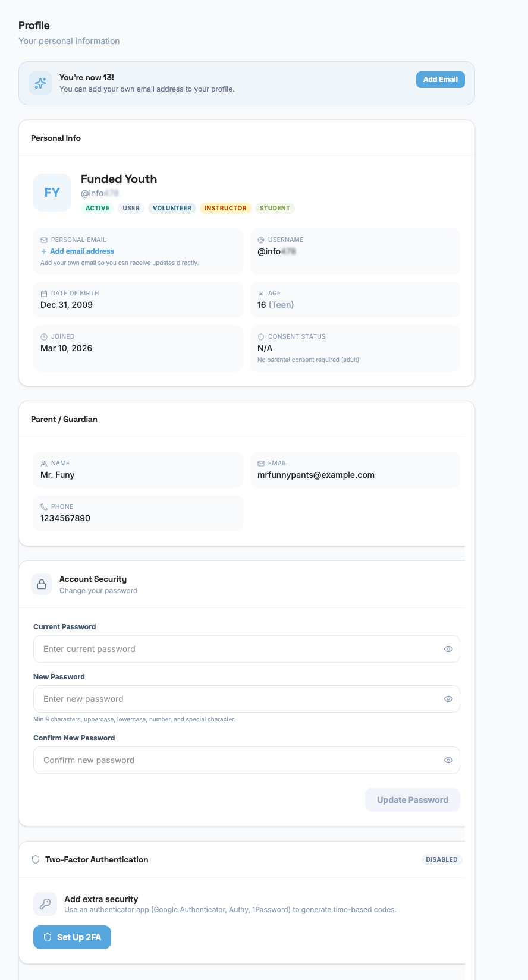The height and width of the screenshot is (980, 528).
Task: Toggle visibility of the confirm password field
Action: 448,760
